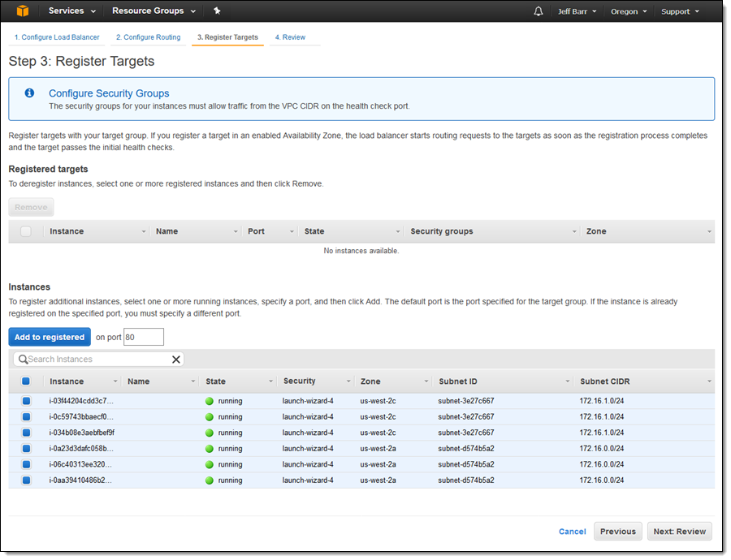Click green running status icon of first instance
This screenshot has width=731, height=560.
pyautogui.click(x=209, y=401)
